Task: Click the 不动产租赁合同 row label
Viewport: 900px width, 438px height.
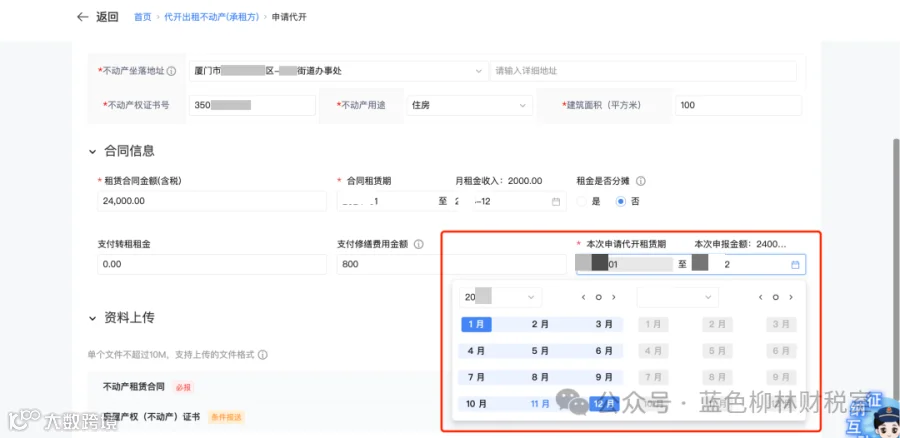Action: point(134,386)
